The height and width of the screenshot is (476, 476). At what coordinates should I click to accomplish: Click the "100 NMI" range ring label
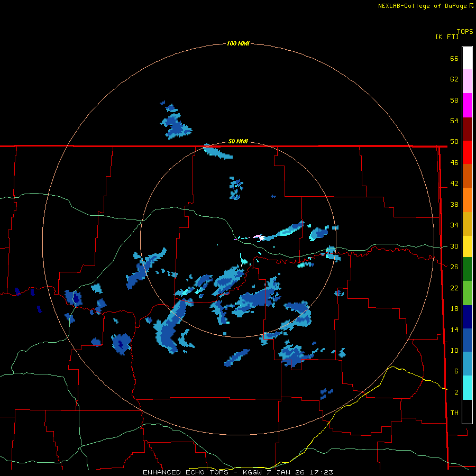(238, 43)
